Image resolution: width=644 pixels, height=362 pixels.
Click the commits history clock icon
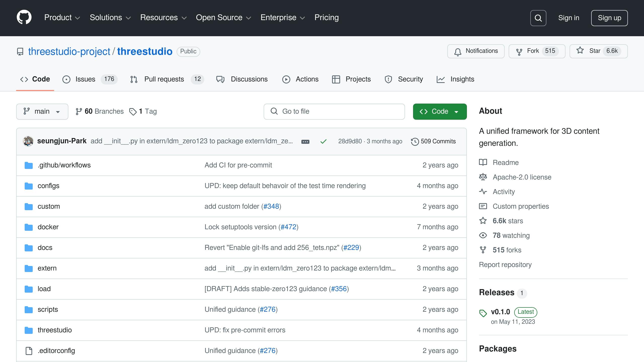[415, 142]
